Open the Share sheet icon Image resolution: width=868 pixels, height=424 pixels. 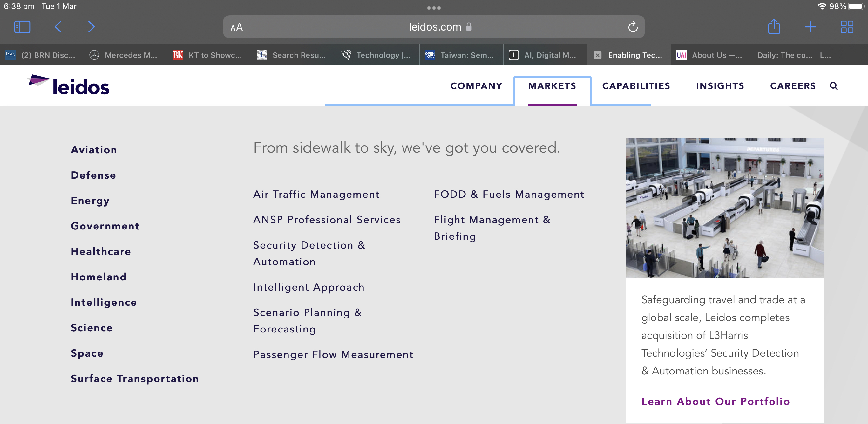tap(774, 26)
